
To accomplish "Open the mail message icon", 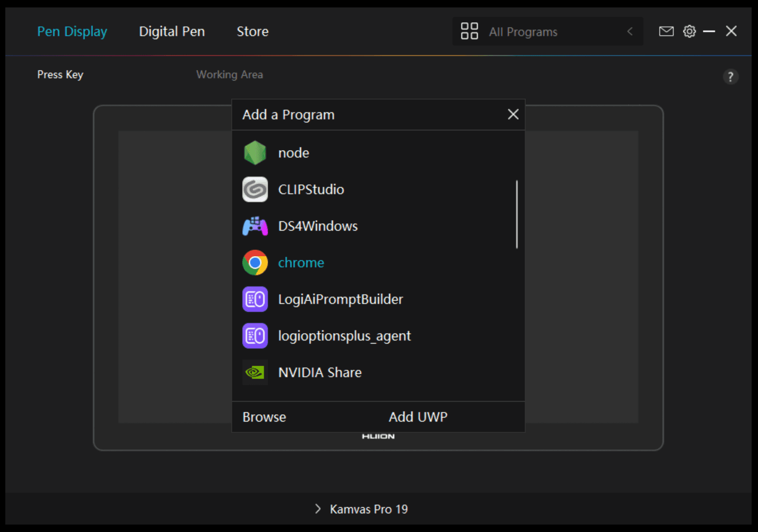I will click(x=666, y=31).
